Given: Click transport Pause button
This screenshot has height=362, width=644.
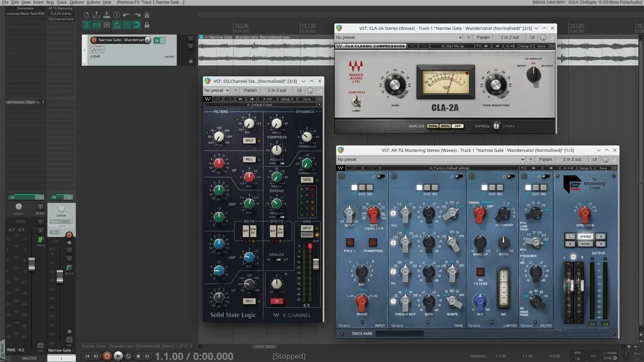Looking at the screenshot, I should coord(147,356).
